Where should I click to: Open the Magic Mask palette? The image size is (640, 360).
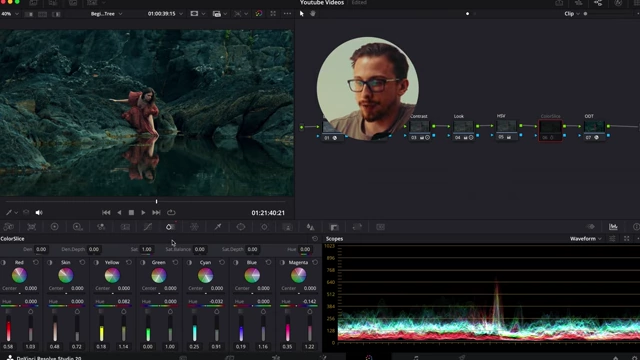[287, 227]
